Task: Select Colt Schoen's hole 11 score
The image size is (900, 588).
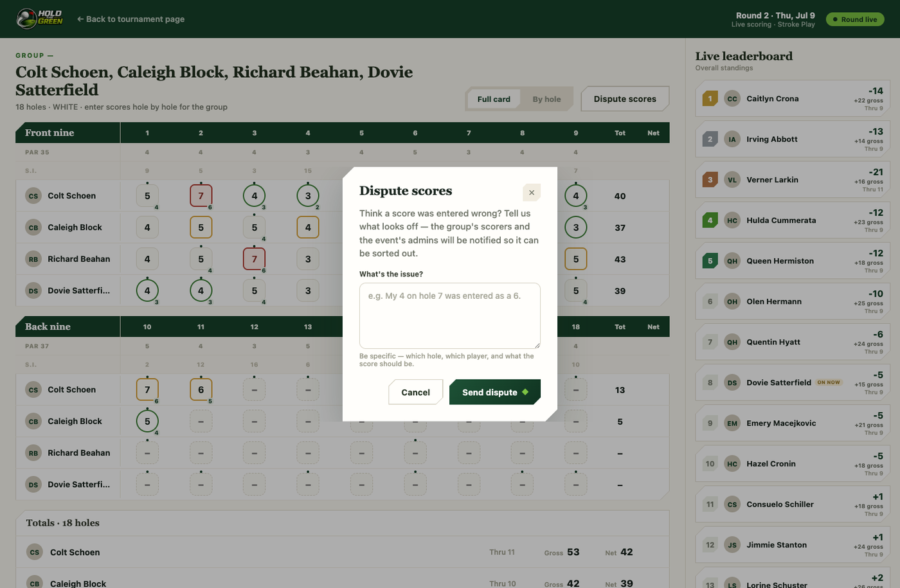Action: [201, 389]
